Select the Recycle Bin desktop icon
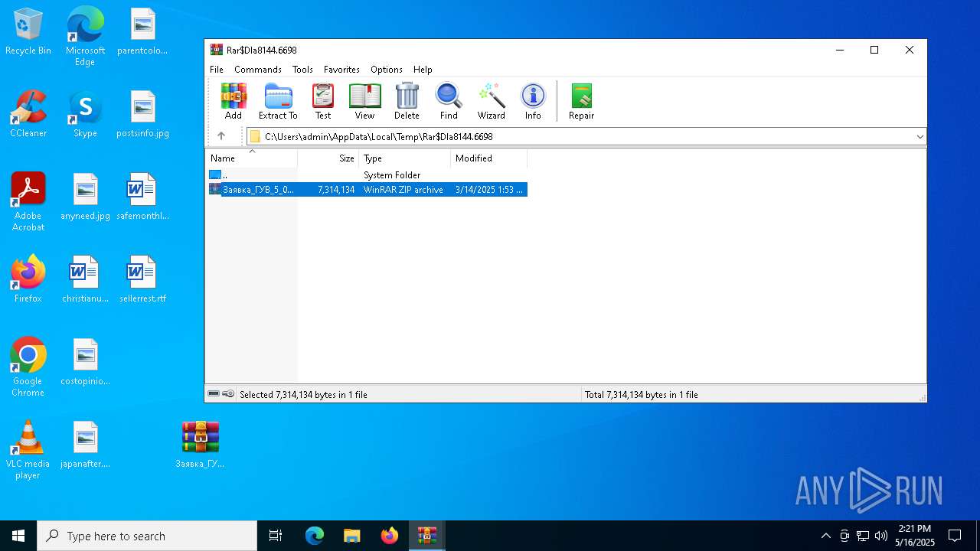This screenshot has height=551, width=980. click(28, 32)
